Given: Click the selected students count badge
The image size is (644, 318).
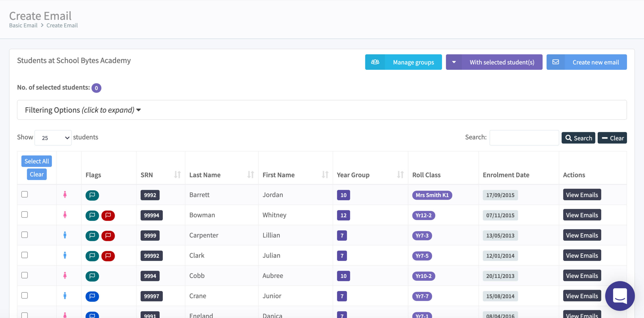Looking at the screenshot, I should (96, 88).
